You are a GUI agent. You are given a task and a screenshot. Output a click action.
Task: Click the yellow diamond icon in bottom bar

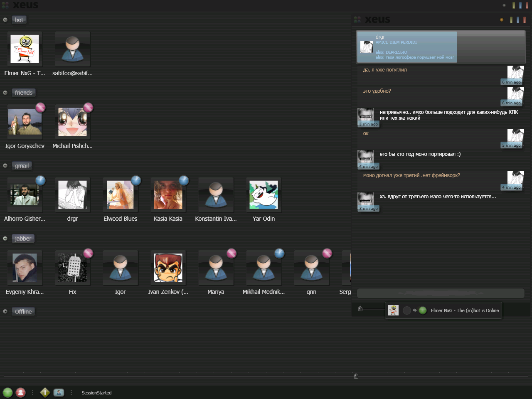coord(45,392)
